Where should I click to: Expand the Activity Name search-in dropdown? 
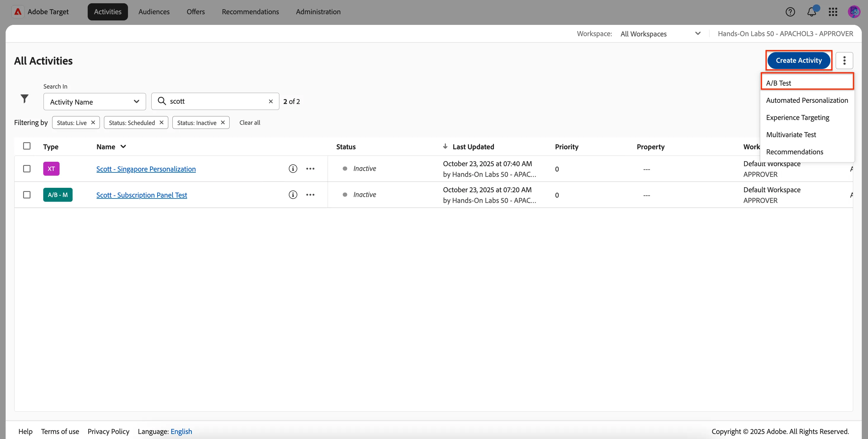click(95, 102)
